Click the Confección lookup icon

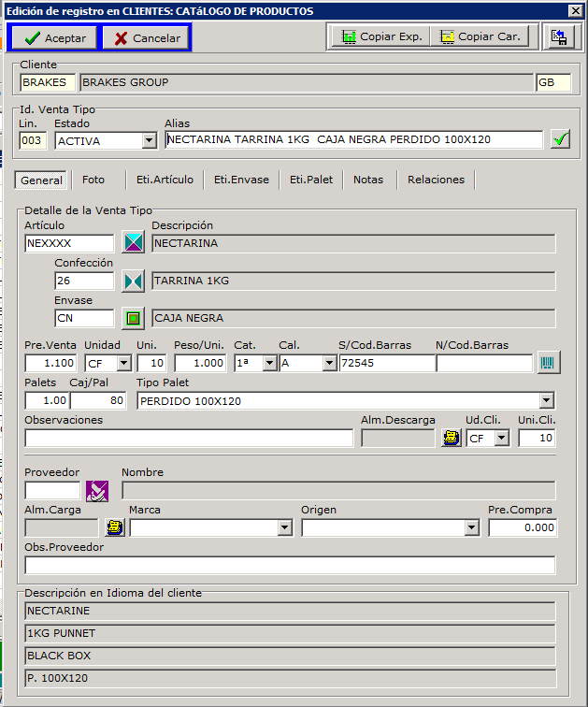[135, 281]
